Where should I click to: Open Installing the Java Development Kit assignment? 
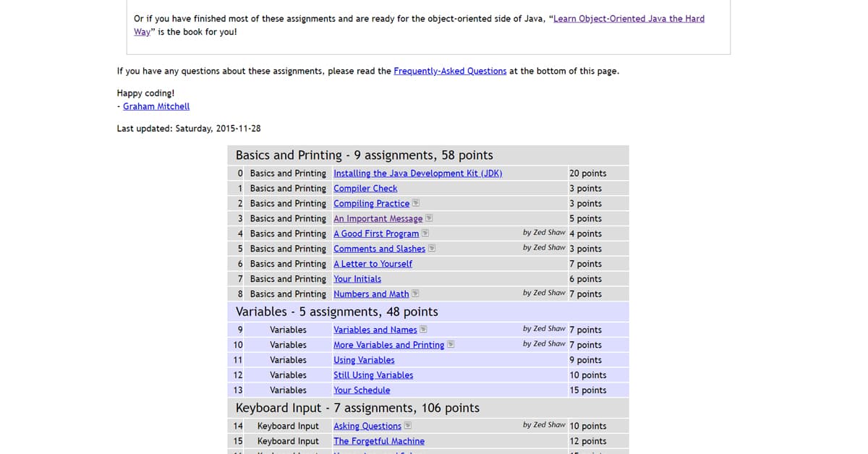pyautogui.click(x=417, y=174)
